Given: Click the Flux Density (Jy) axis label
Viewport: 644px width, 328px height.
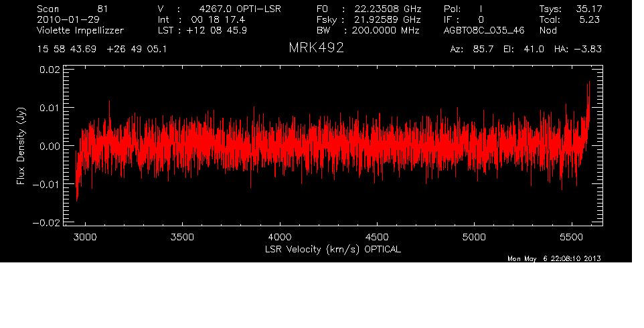Looking at the screenshot, I should (x=21, y=146).
